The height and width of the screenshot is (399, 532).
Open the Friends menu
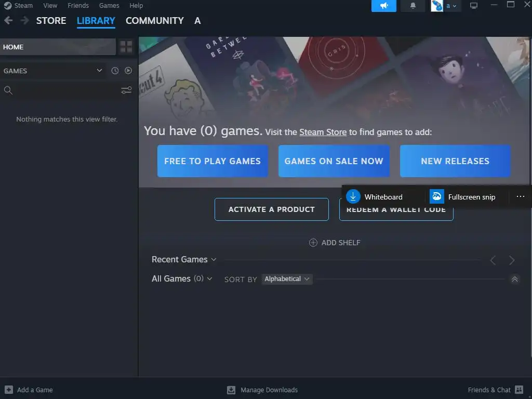pyautogui.click(x=78, y=5)
